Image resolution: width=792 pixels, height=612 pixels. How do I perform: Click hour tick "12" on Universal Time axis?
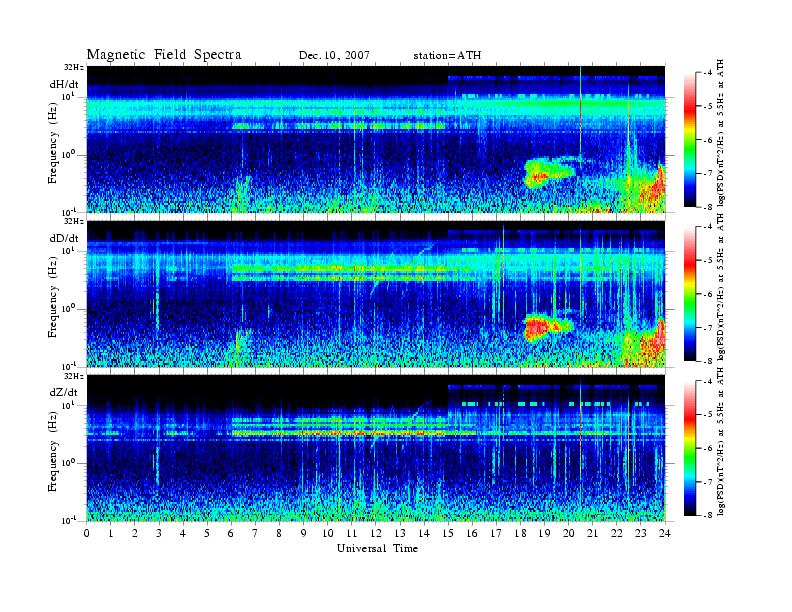pyautogui.click(x=376, y=533)
